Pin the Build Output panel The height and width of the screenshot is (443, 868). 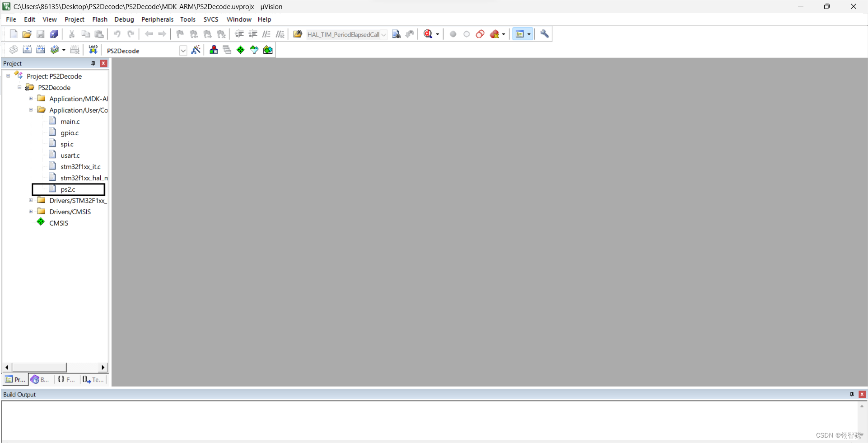point(852,394)
